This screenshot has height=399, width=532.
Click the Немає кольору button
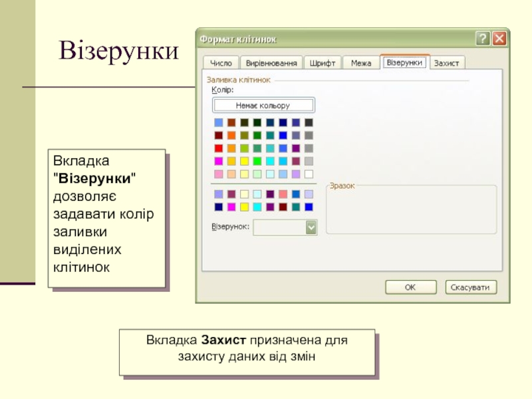pyautogui.click(x=263, y=106)
